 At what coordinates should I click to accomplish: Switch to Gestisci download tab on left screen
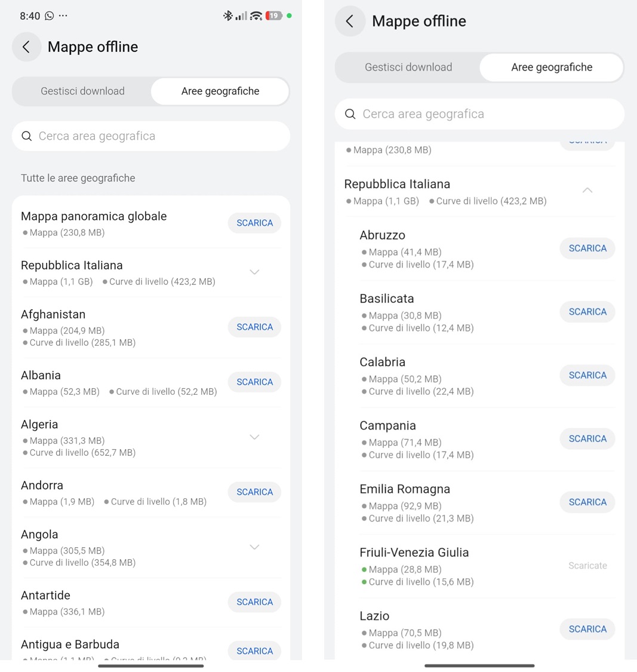coord(82,91)
